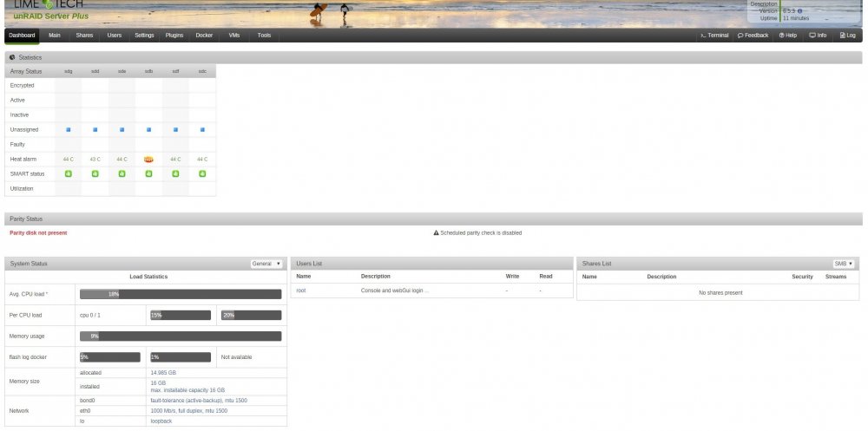Image resolution: width=868 pixels, height=431 pixels.
Task: Open the Docker tab
Action: [x=204, y=36]
